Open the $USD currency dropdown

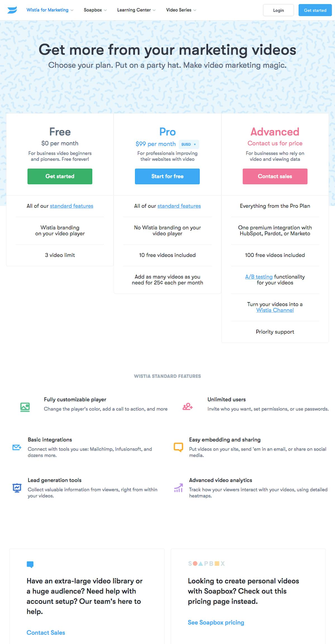189,144
